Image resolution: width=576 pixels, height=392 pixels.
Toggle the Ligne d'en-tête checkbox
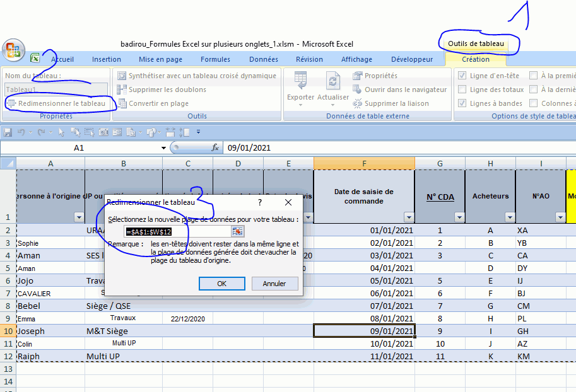tap(462, 76)
